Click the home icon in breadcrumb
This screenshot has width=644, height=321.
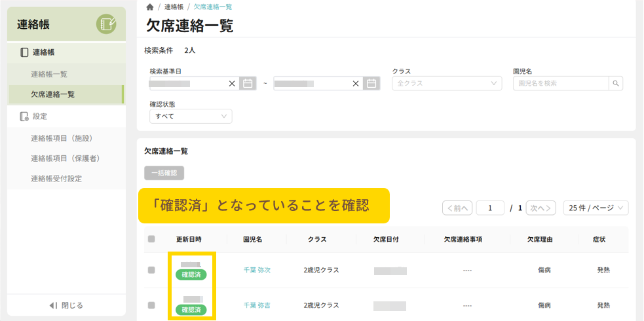pyautogui.click(x=150, y=7)
